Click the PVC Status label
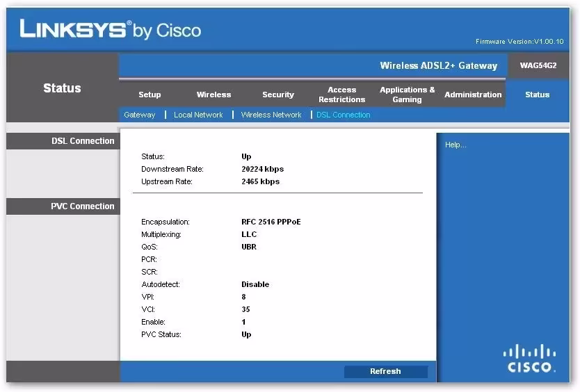The image size is (580, 392). [161, 335]
